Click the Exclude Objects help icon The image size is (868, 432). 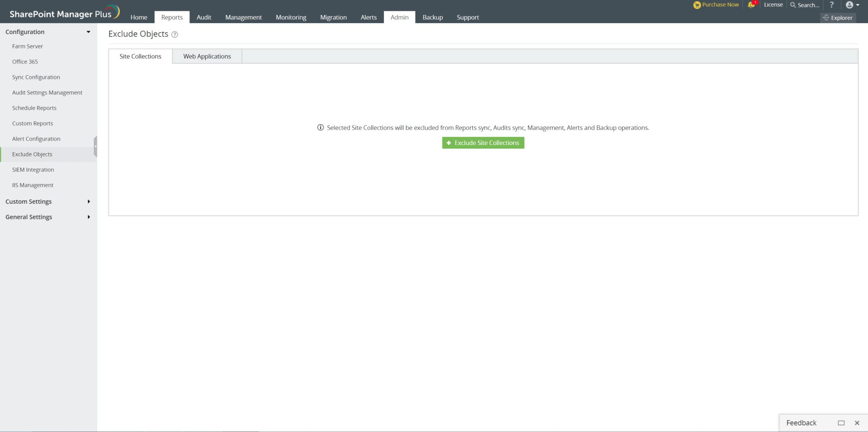click(x=175, y=34)
